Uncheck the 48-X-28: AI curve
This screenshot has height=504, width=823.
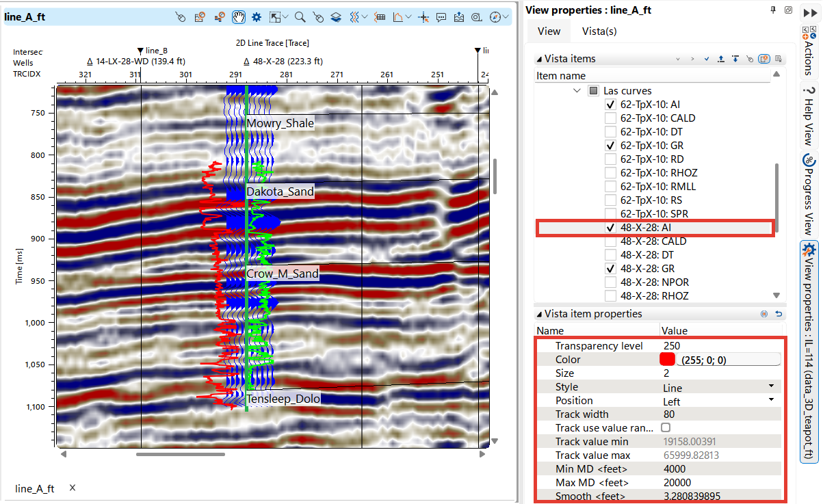tap(610, 228)
